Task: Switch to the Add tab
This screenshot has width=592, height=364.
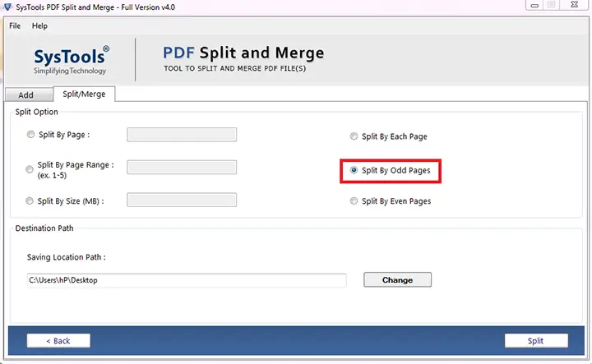Action: tap(29, 94)
